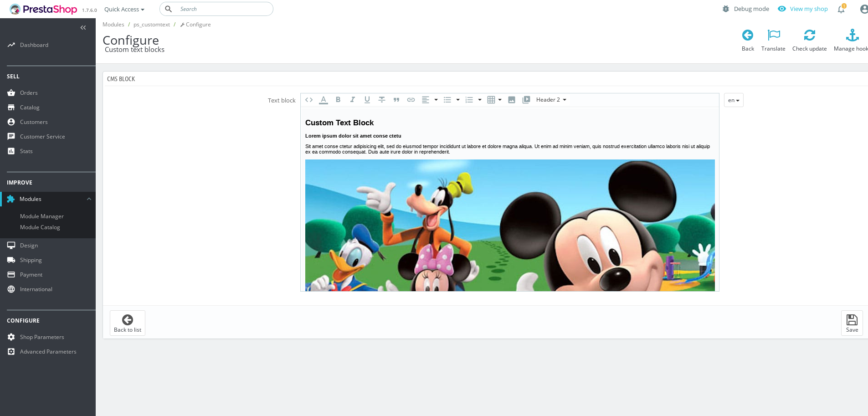Save the custom text block
The image size is (868, 416).
coord(852,323)
